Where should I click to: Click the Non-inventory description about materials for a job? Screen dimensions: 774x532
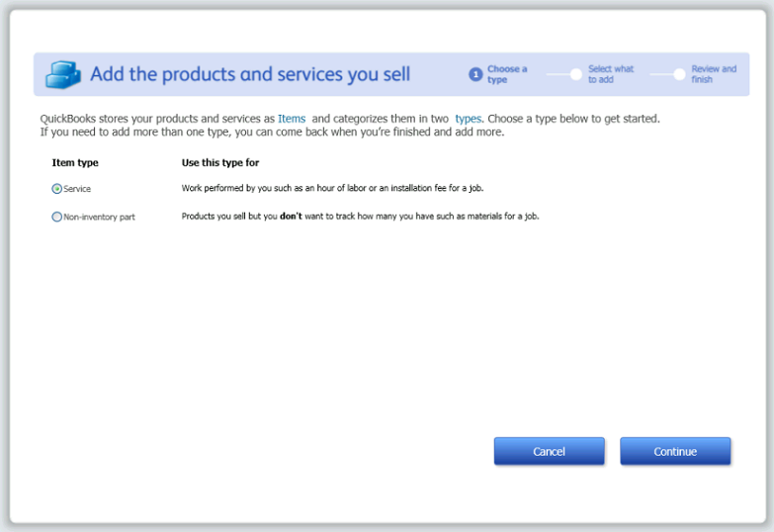pyautogui.click(x=361, y=217)
